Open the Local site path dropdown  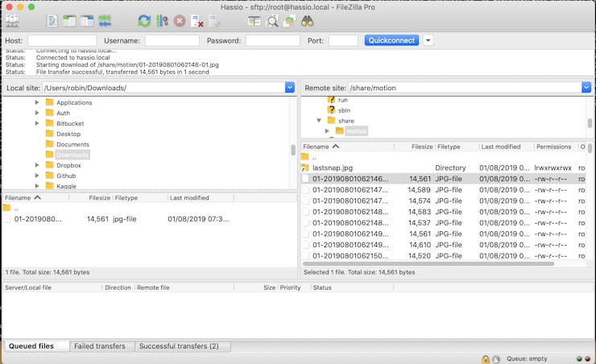pyautogui.click(x=290, y=88)
